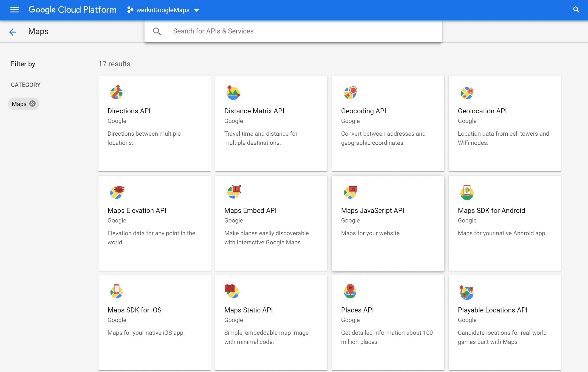Click the Maps filter chip label
This screenshot has height=372, width=588.
pyautogui.click(x=19, y=104)
